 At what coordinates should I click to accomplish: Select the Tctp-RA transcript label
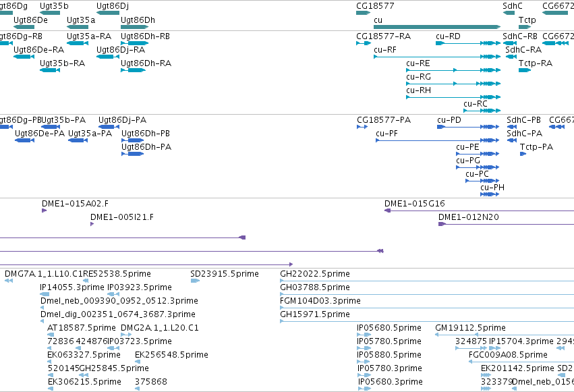point(536,63)
